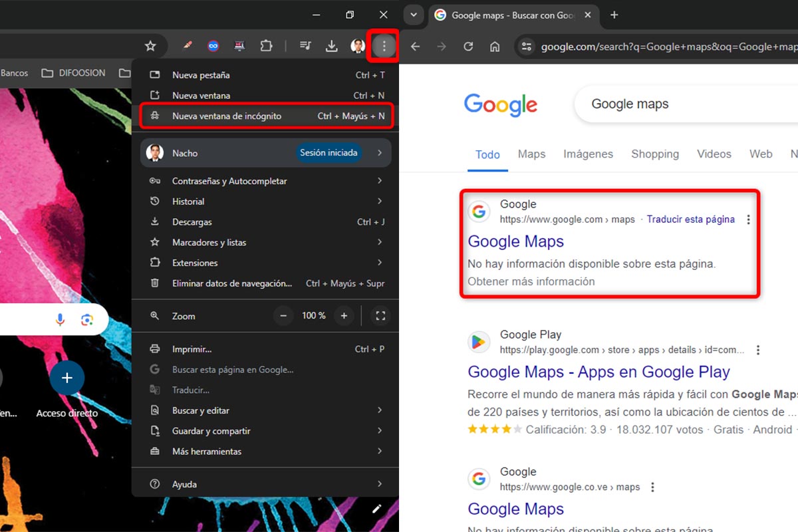Select the Todo search tab
The image size is (798, 532).
click(x=487, y=154)
